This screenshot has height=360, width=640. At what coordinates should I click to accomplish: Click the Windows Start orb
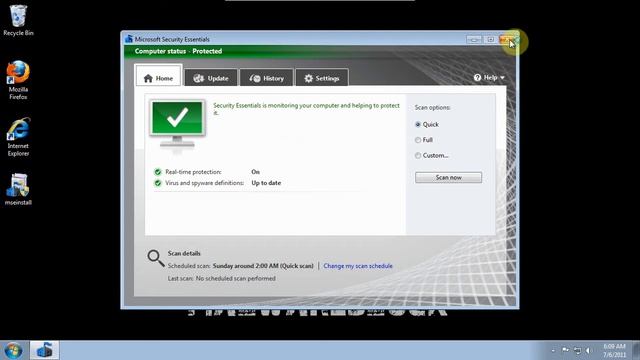pyautogui.click(x=13, y=351)
